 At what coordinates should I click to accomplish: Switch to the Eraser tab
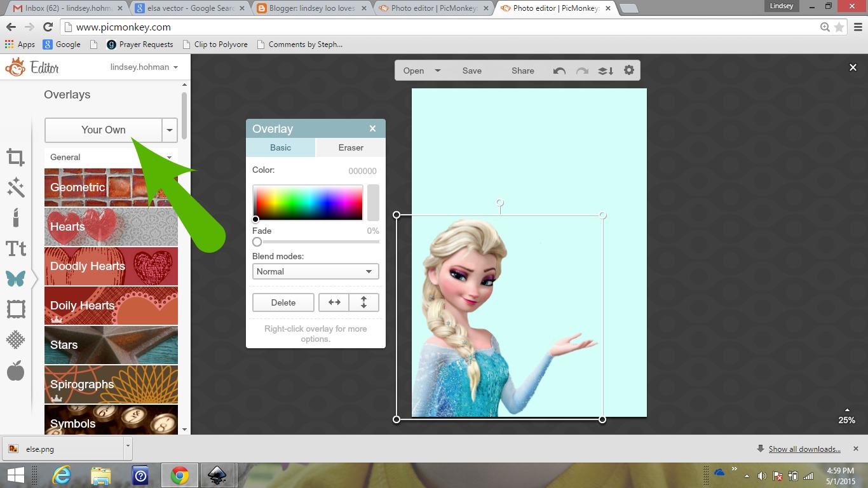coord(351,147)
